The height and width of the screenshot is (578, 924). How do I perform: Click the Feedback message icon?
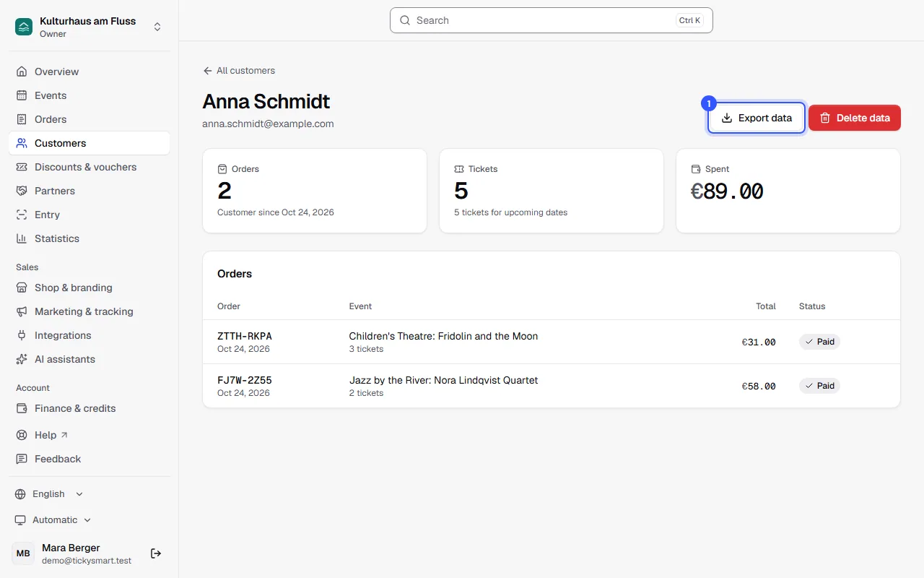point(22,459)
